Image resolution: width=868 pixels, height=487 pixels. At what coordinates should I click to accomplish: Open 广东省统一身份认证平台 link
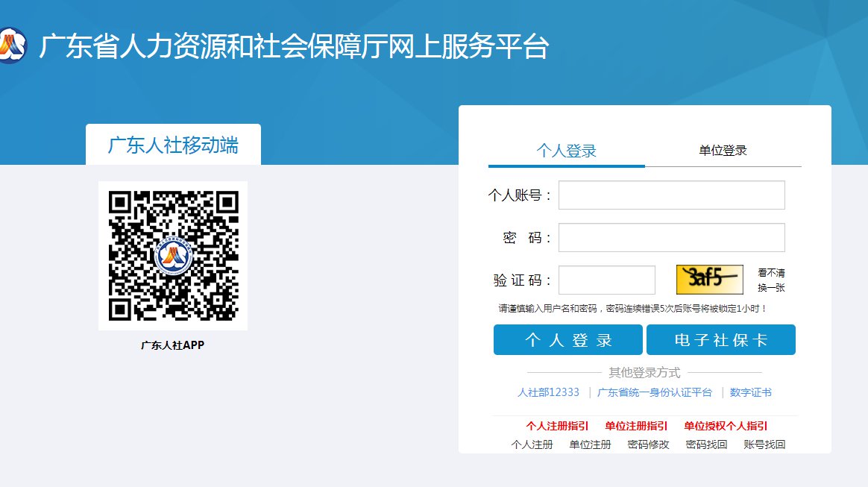point(654,392)
